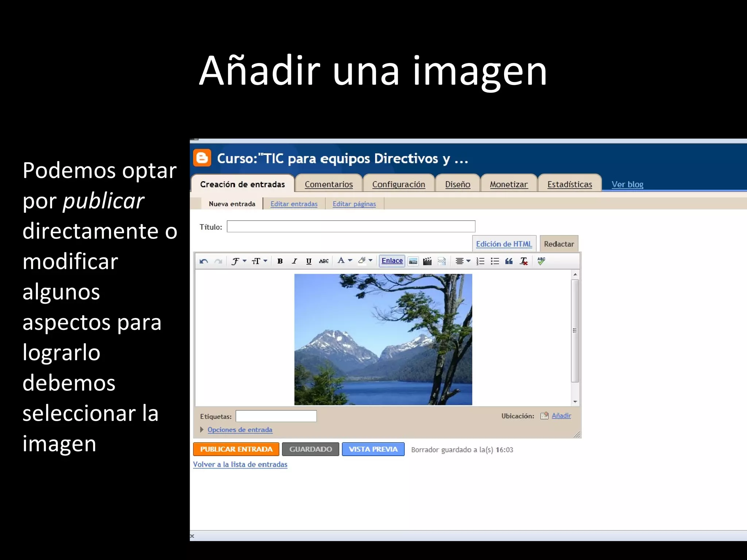747x560 pixels.
Task: Click the small x at the bottom status bar
Action: coord(192,536)
